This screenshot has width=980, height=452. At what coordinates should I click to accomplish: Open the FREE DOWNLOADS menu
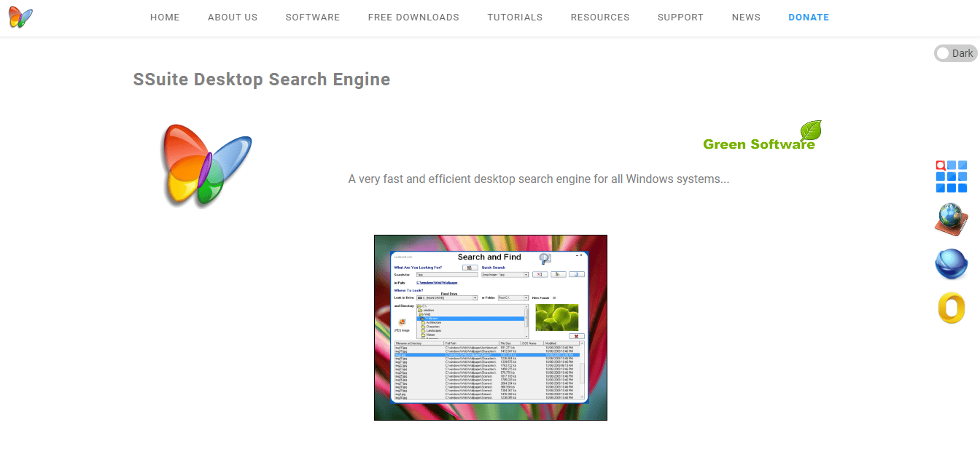pos(413,17)
